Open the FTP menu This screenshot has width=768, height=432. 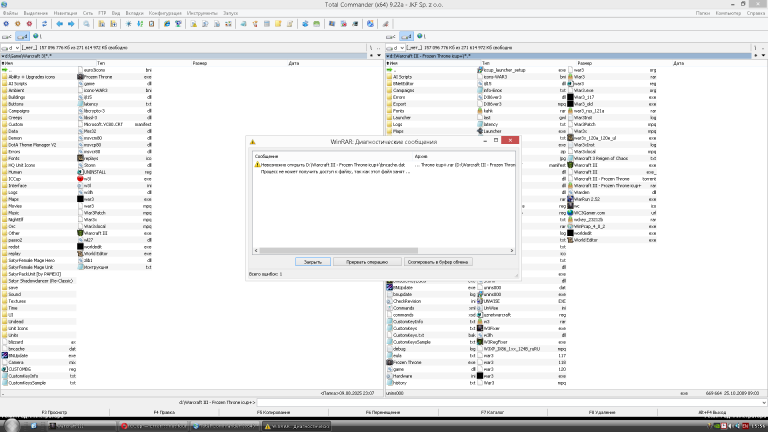(x=102, y=13)
